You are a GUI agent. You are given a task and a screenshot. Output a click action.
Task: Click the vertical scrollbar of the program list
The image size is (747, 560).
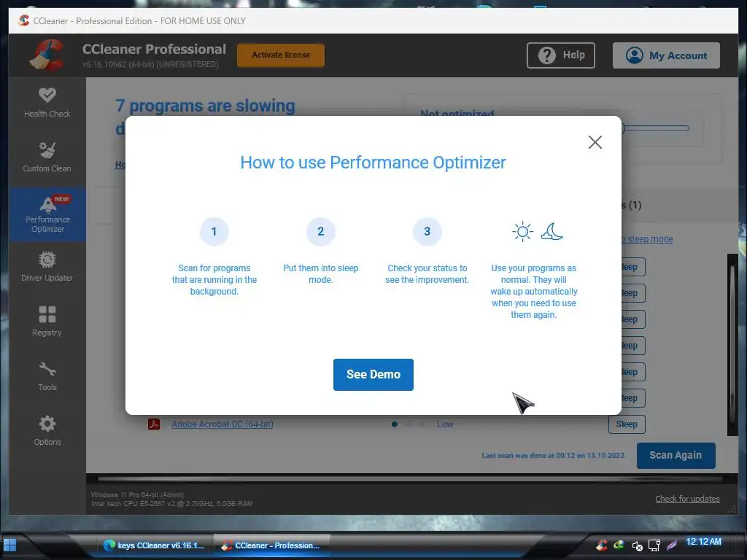(x=732, y=344)
